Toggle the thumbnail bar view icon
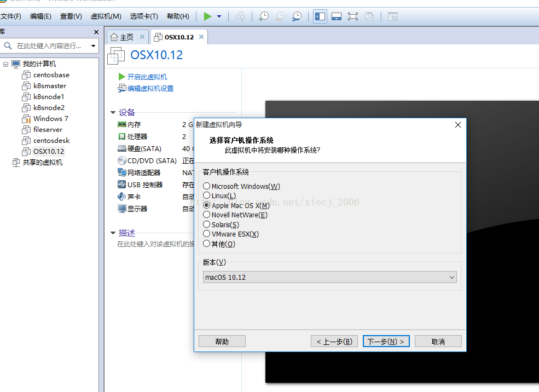This screenshot has height=392, width=539. click(336, 16)
